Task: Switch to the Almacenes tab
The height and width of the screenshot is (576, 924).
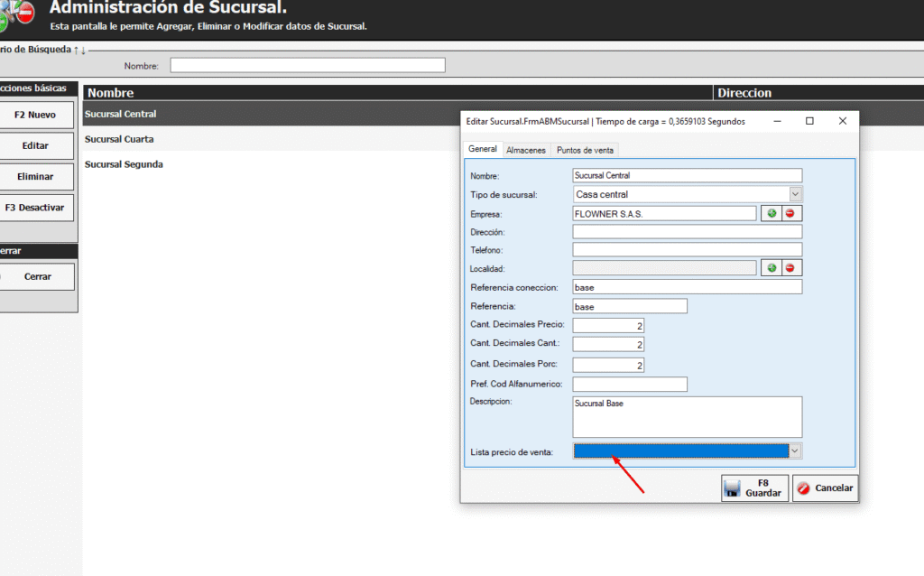Action: point(526,150)
